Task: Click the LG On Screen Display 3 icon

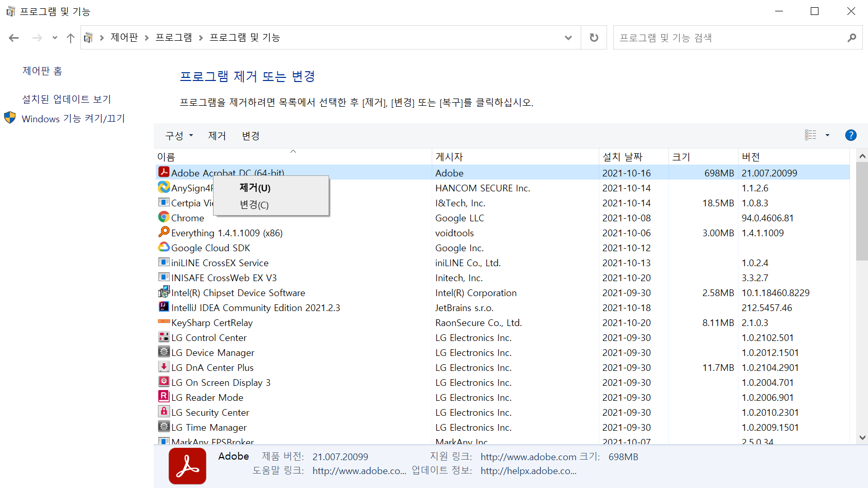Action: (x=164, y=382)
